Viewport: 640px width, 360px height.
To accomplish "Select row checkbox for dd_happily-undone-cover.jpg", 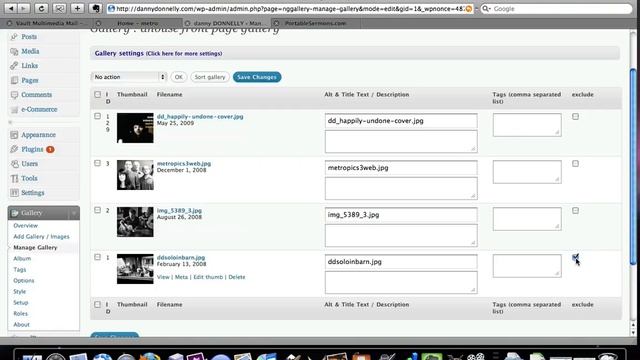I will point(97,116).
